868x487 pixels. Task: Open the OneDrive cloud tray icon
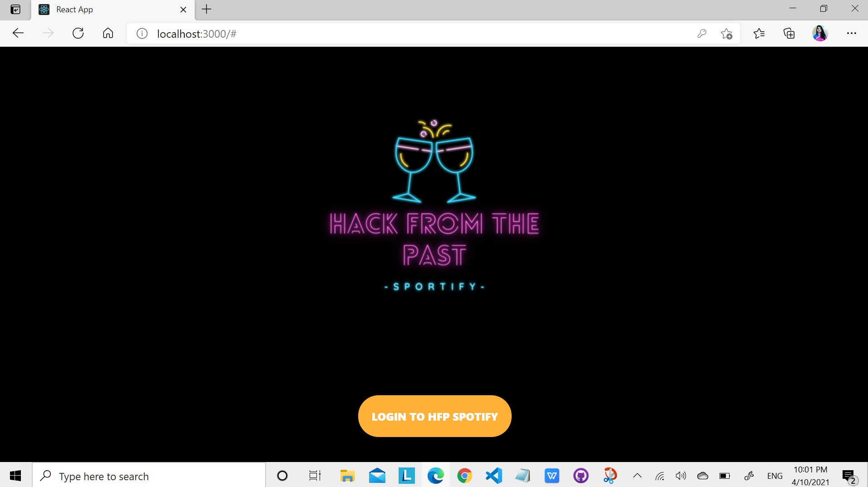(703, 476)
